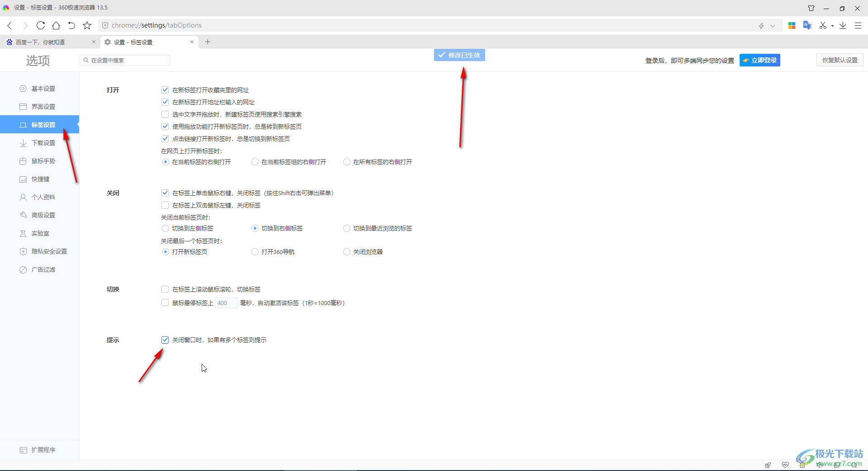Open 高级设置 in the sidebar
The image size is (868, 471).
pyautogui.click(x=39, y=215)
